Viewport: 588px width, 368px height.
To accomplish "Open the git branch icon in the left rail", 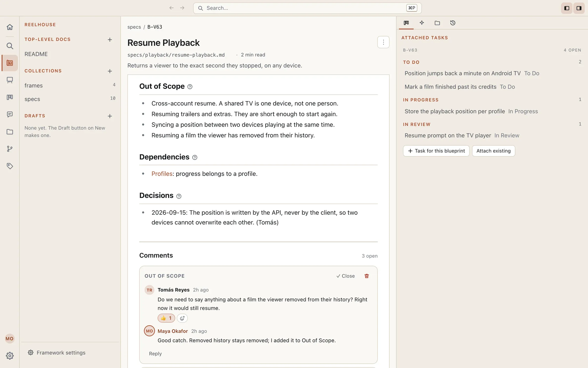I will pos(10,149).
